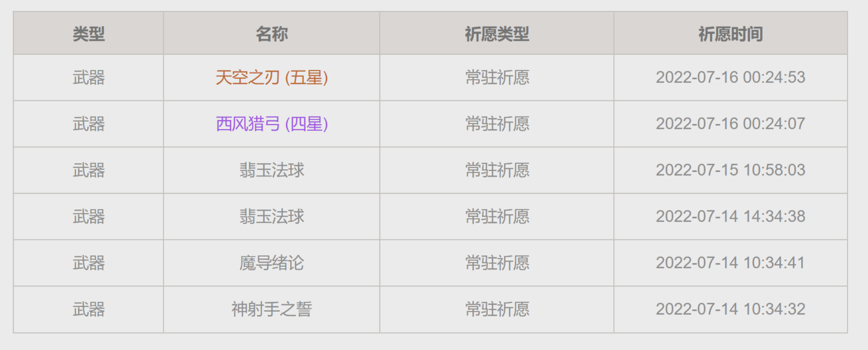Select the orange 天空之刃 (五星) entry

tap(271, 78)
